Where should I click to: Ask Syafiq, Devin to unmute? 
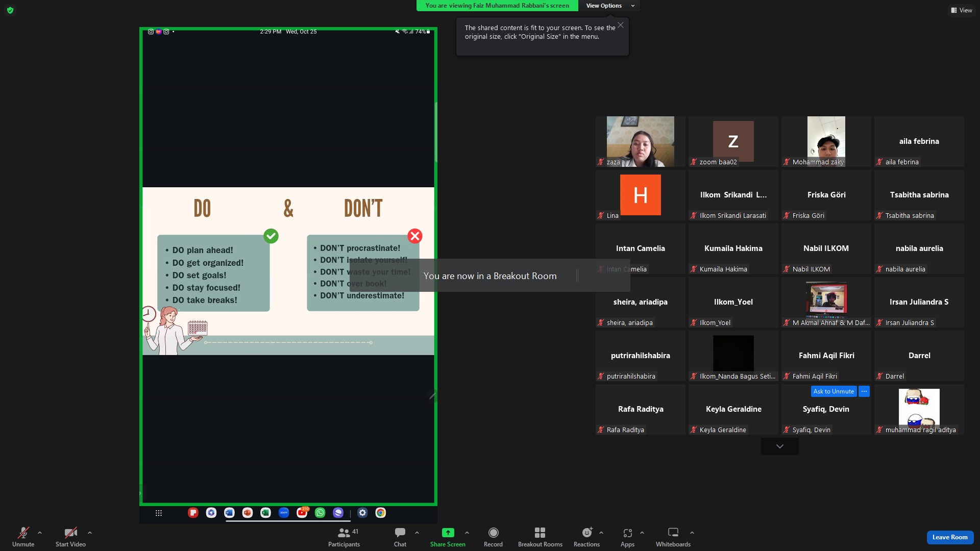tap(834, 391)
